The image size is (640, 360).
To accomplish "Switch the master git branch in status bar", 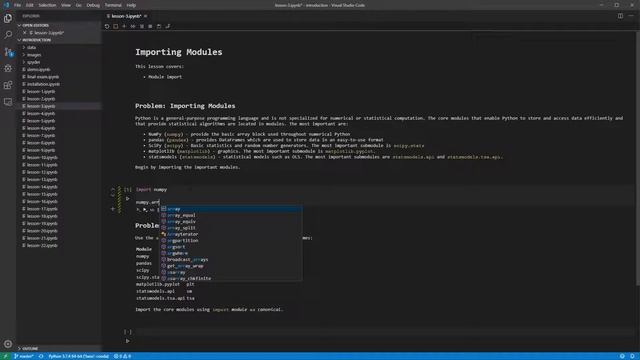I will pos(24,356).
